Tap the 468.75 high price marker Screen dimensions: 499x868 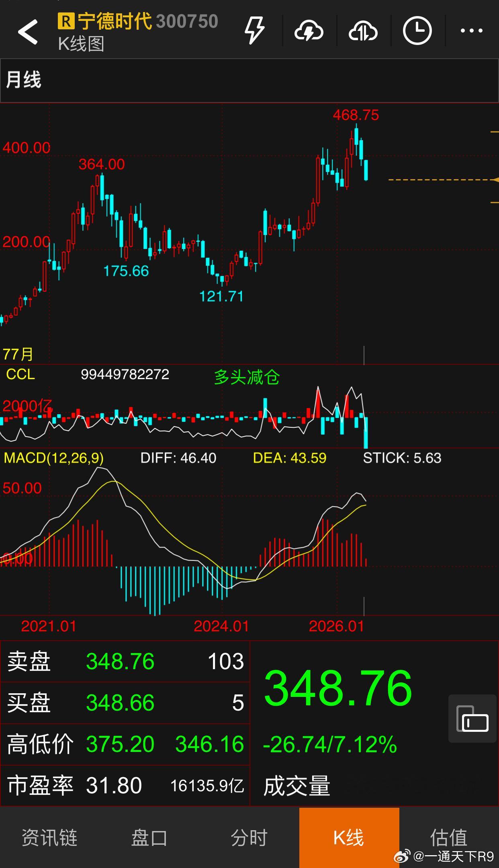point(356,115)
